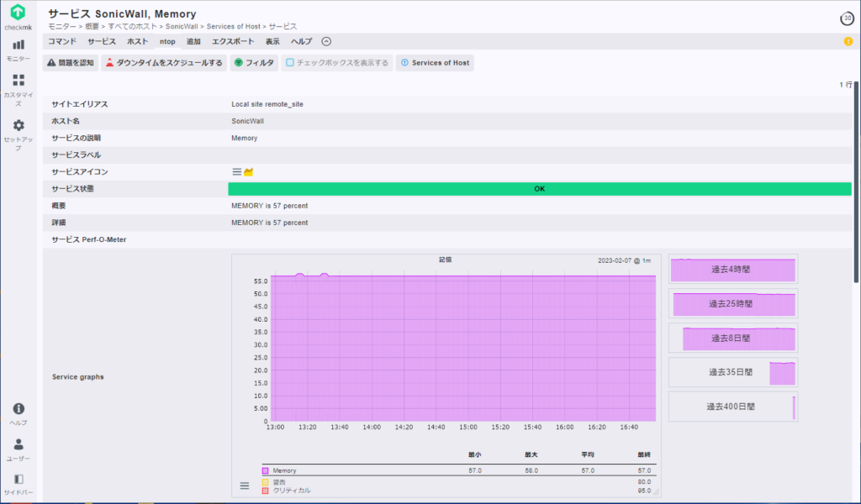Click the page vertical scrollbar
This screenshot has width=861, height=504.
tap(857, 182)
